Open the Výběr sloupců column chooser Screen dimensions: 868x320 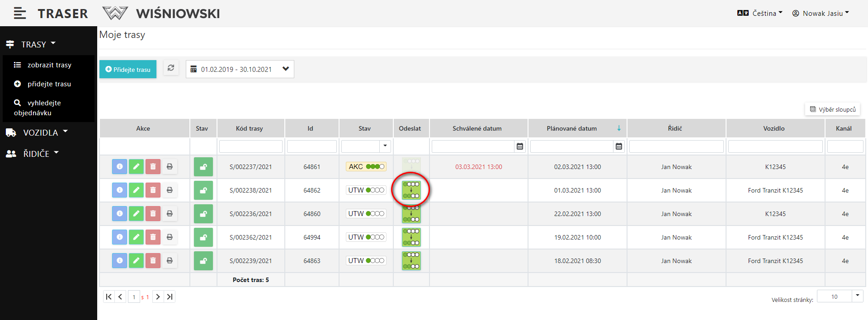pyautogui.click(x=832, y=109)
